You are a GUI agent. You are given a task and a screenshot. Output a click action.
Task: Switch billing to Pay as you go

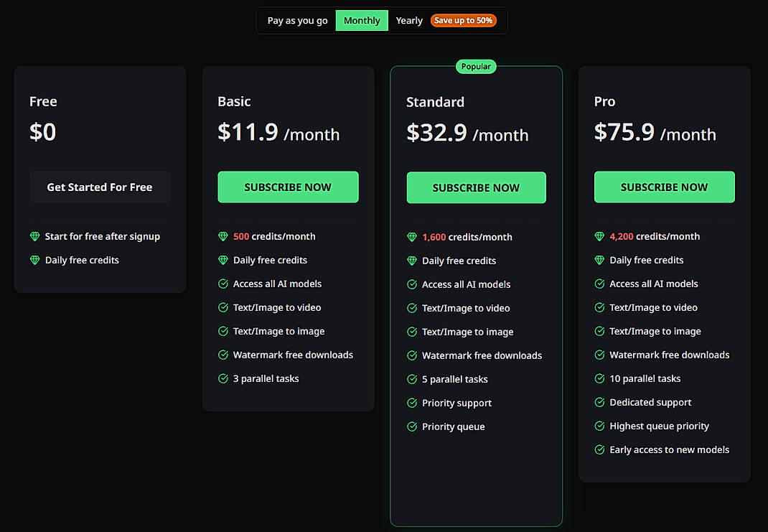(297, 21)
